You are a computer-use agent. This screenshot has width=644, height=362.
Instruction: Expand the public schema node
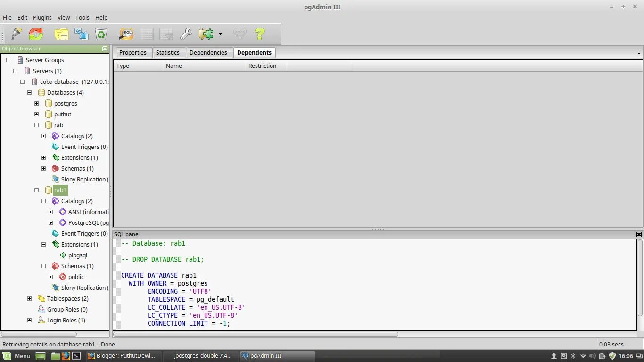pyautogui.click(x=50, y=277)
